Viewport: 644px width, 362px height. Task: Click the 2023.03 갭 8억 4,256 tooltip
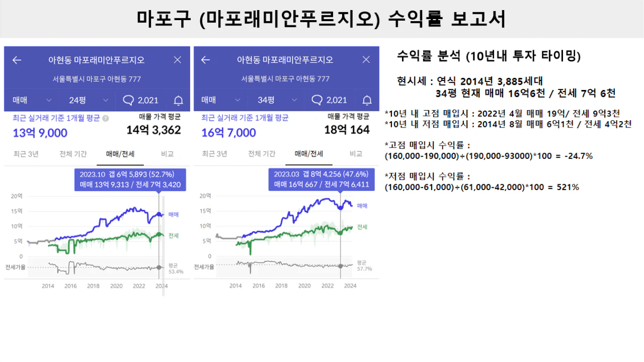tap(321, 180)
